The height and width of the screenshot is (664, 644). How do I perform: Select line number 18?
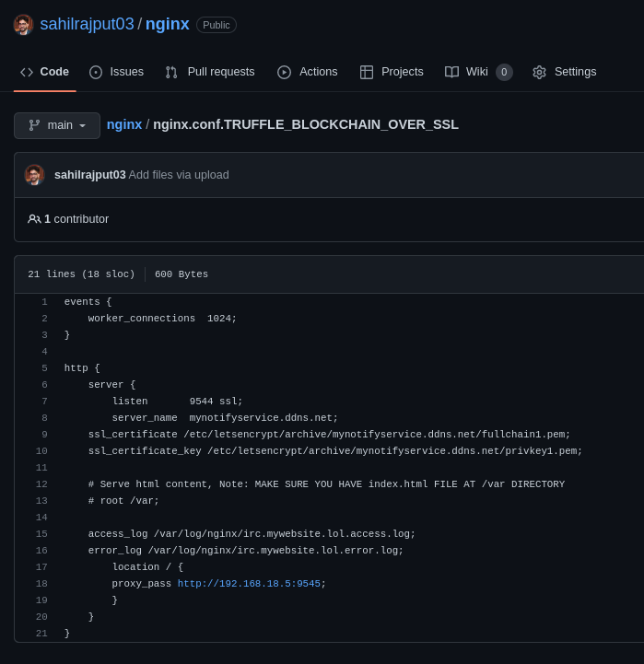coord(41,584)
